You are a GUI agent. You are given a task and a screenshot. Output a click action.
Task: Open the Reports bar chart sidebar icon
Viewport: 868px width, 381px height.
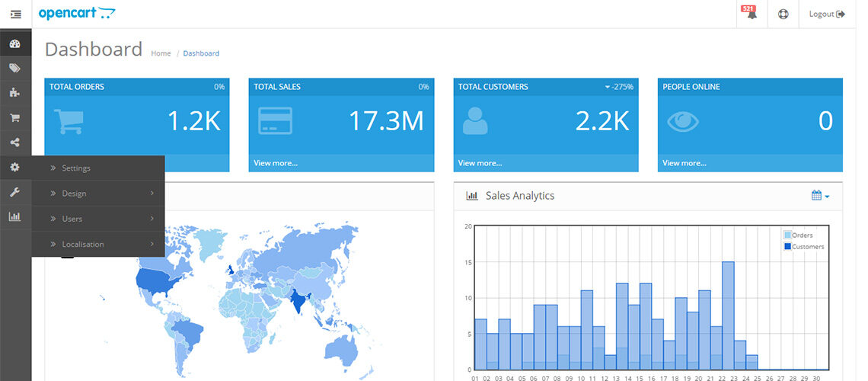15,216
